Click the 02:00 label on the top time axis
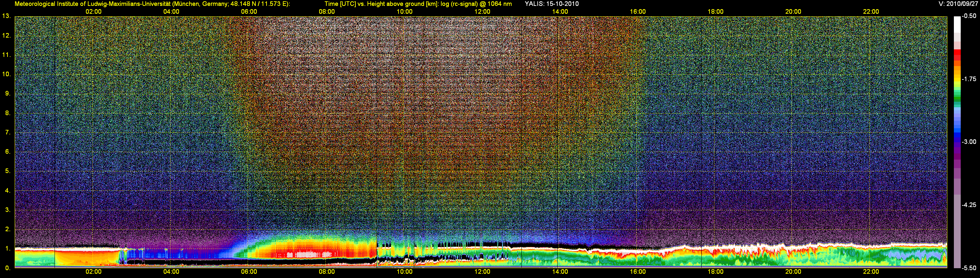The image size is (980, 278). coord(93,12)
